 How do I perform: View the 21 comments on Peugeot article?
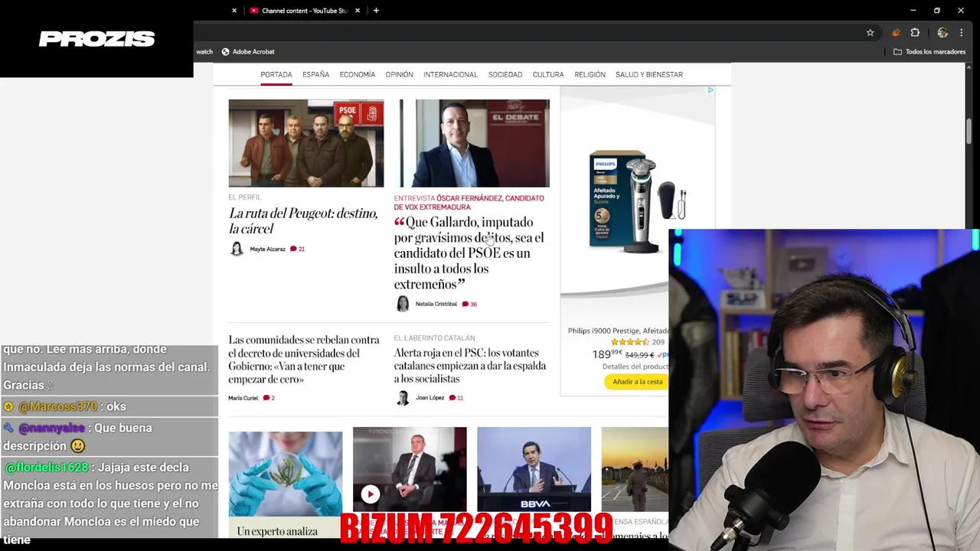click(x=297, y=249)
